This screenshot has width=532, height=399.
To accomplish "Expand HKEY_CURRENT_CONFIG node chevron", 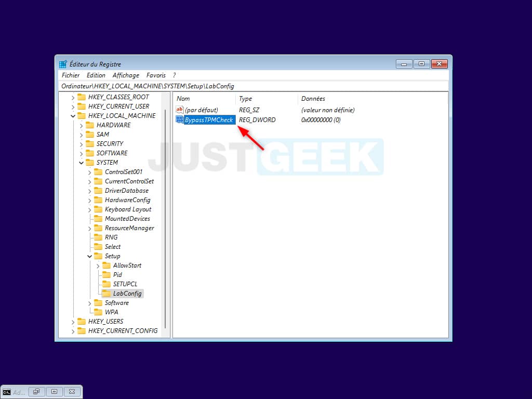I will pyautogui.click(x=73, y=331).
